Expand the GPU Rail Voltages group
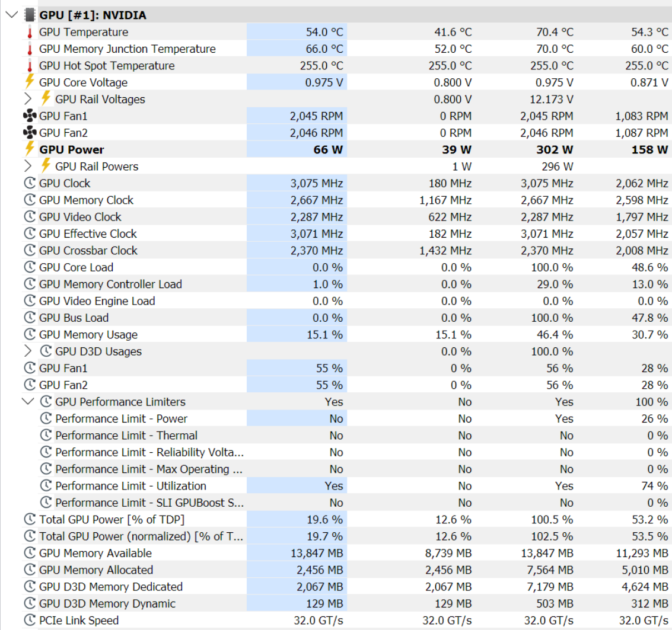This screenshot has width=672, height=630. 28,99
